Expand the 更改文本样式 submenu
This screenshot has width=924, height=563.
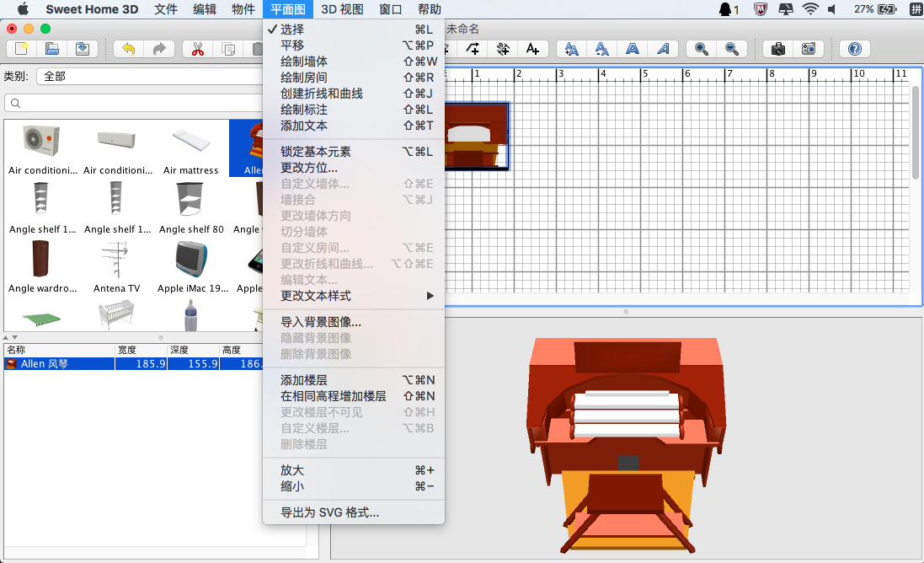pyautogui.click(x=320, y=296)
